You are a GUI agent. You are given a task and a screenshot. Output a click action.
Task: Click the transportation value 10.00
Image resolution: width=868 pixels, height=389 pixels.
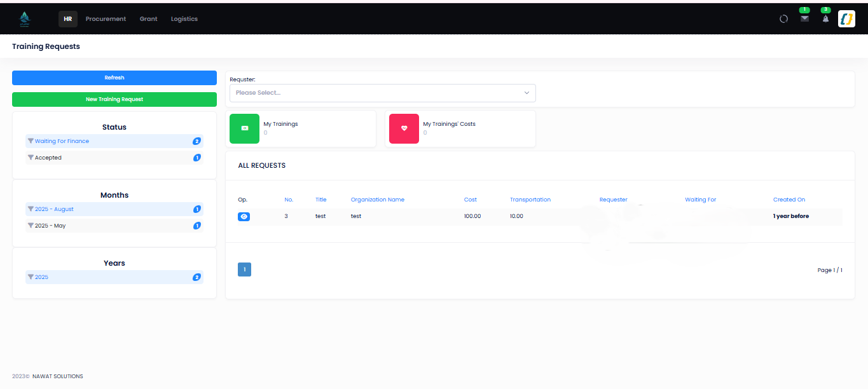click(516, 216)
